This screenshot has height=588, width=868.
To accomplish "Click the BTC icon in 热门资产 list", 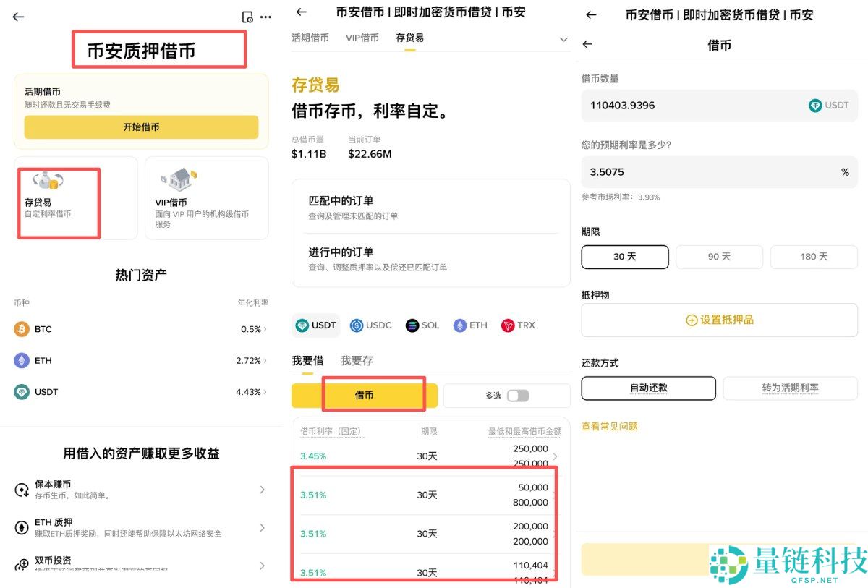I will (x=22, y=328).
